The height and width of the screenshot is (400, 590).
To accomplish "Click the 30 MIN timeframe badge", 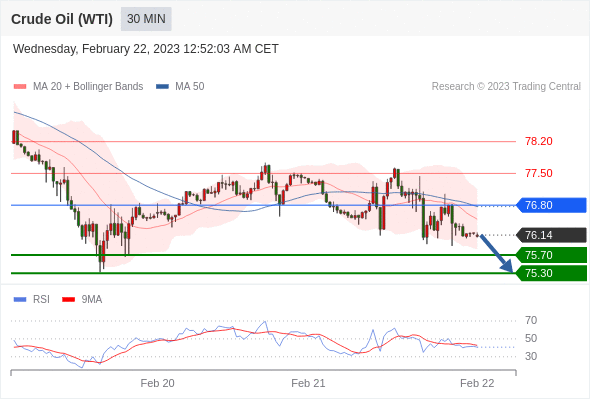I will [x=146, y=19].
